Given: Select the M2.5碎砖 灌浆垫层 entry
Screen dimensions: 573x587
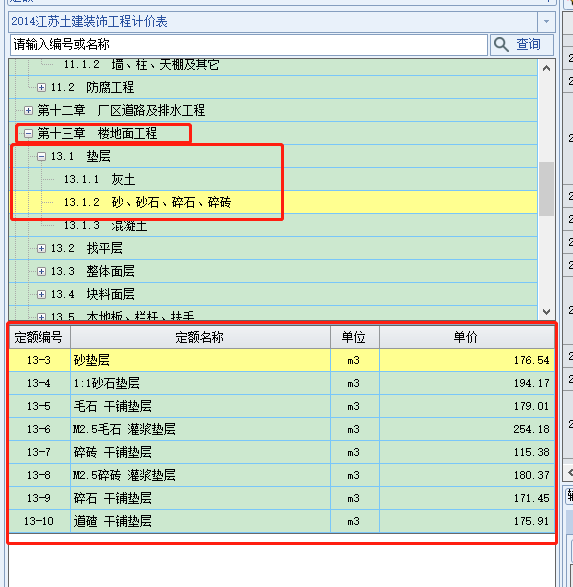Looking at the screenshot, I should coord(200,475).
